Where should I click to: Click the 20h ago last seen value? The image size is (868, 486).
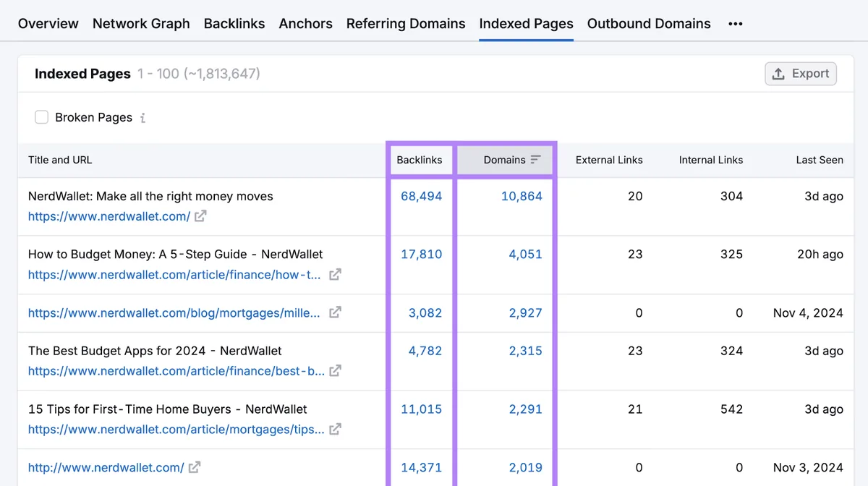click(820, 255)
